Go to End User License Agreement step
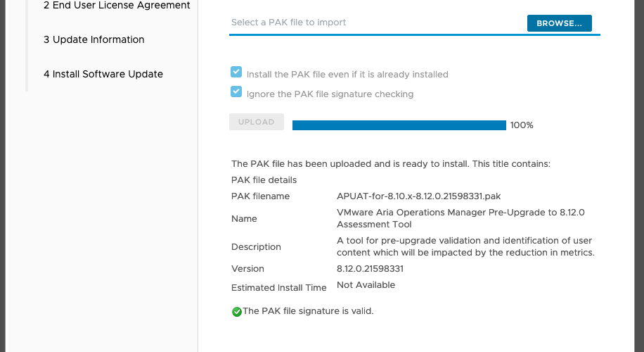Viewport: 644px width, 352px height. pos(117,6)
